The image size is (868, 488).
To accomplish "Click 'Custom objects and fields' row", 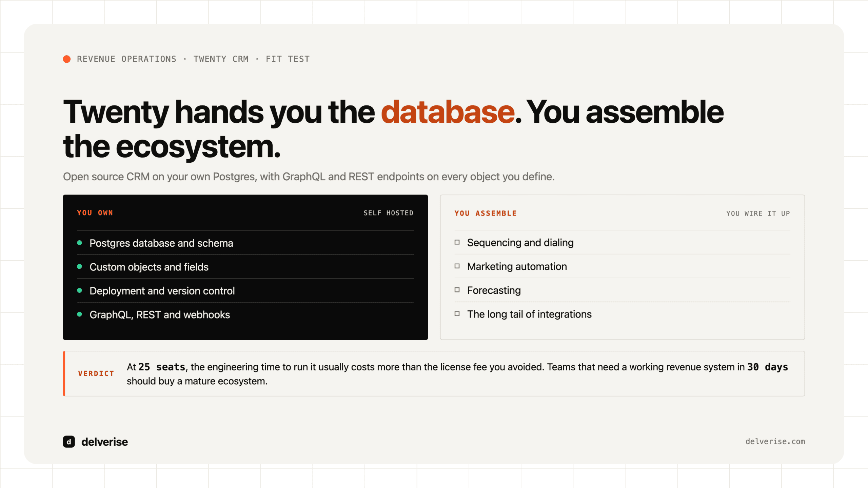I will point(245,267).
